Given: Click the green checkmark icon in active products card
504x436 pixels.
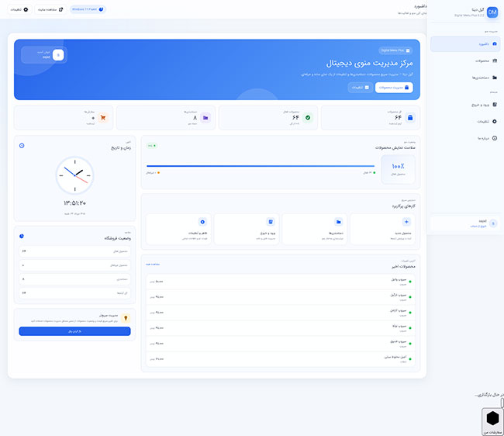Looking at the screenshot, I should pyautogui.click(x=308, y=118).
